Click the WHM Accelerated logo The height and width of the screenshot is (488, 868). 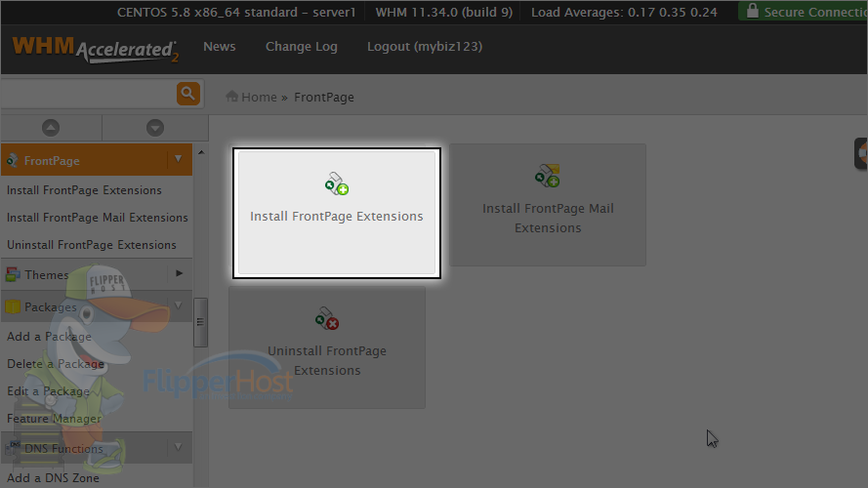pyautogui.click(x=96, y=49)
